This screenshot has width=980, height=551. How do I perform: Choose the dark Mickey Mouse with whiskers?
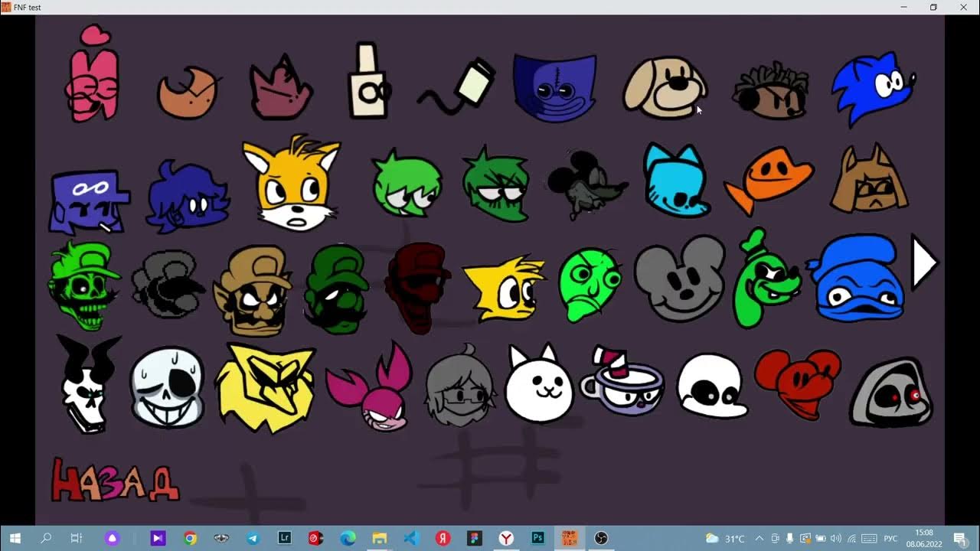point(586,184)
